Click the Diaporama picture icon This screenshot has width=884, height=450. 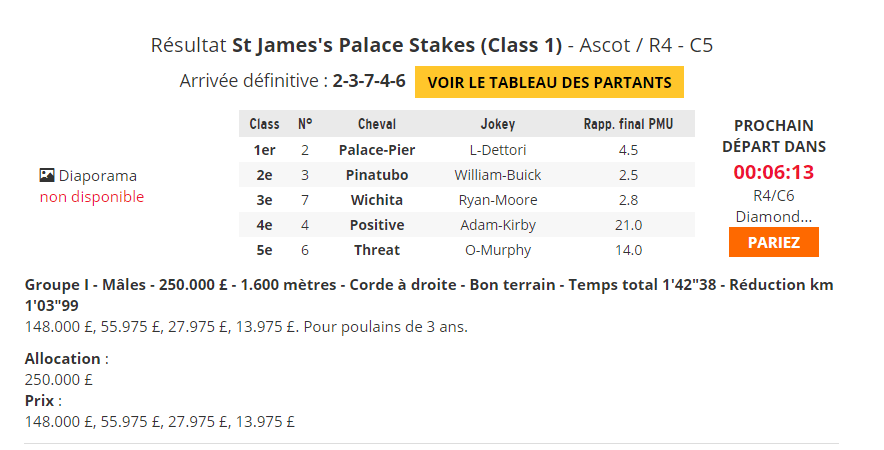pyautogui.click(x=47, y=175)
